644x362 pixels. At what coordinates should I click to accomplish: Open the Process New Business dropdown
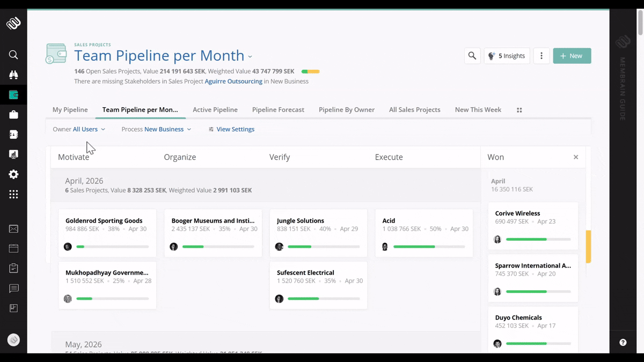[156, 129]
